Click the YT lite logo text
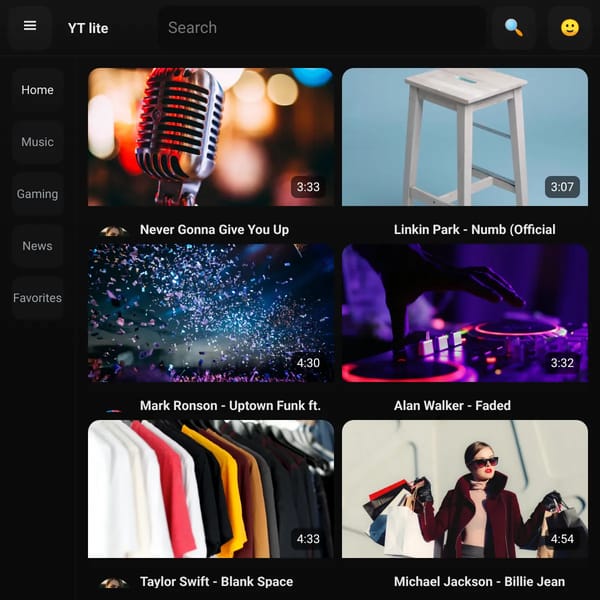600x600 pixels. (x=88, y=28)
